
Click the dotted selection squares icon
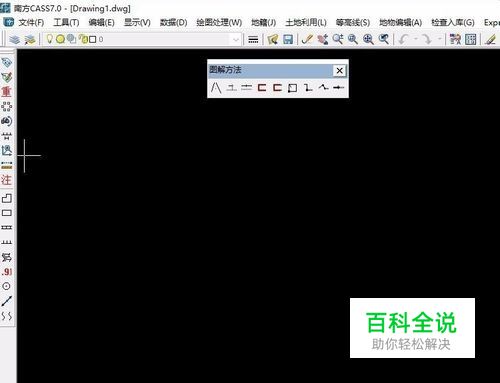7,106
